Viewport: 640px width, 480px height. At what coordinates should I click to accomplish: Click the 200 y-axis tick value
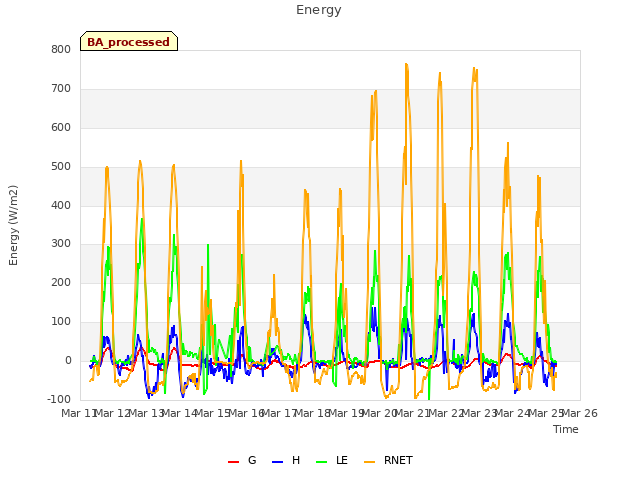pyautogui.click(x=61, y=282)
